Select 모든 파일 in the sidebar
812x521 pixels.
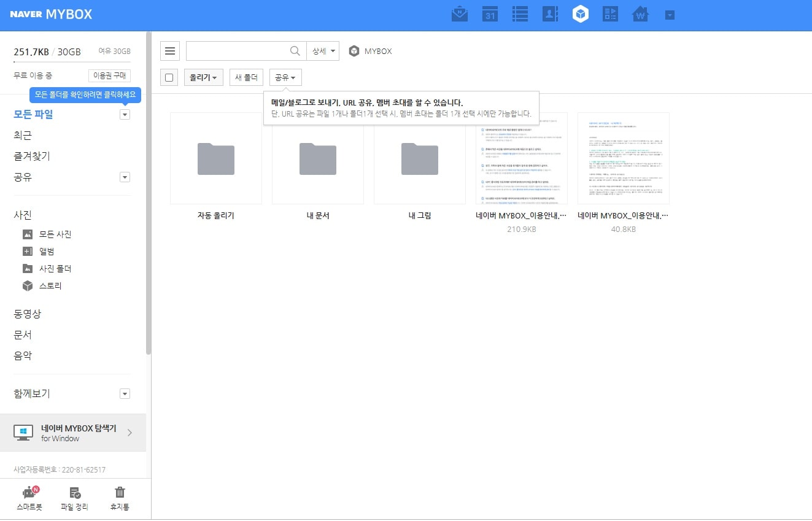33,114
